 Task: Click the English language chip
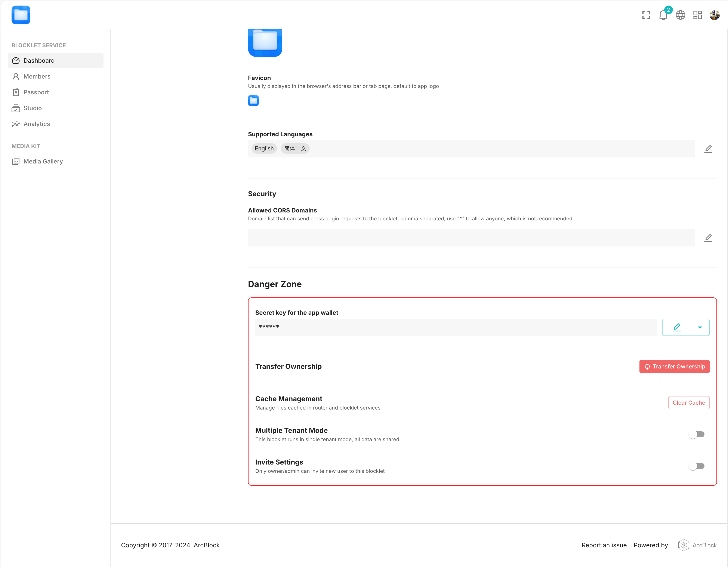click(264, 149)
